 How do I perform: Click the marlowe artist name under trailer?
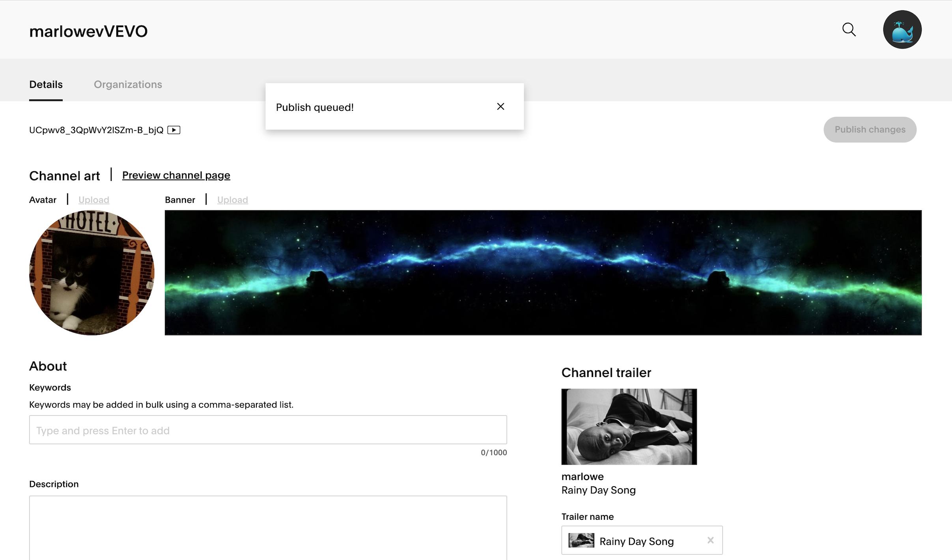(x=582, y=476)
